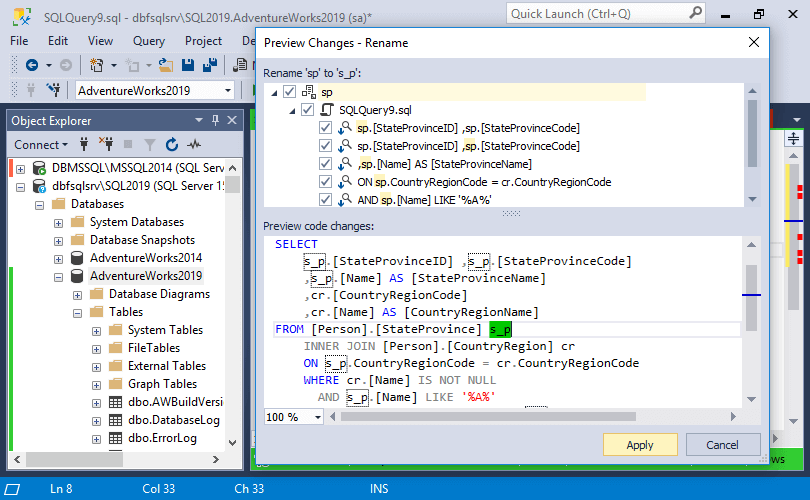Open the Query menu
Viewport: 810px width, 500px height.
(x=149, y=41)
